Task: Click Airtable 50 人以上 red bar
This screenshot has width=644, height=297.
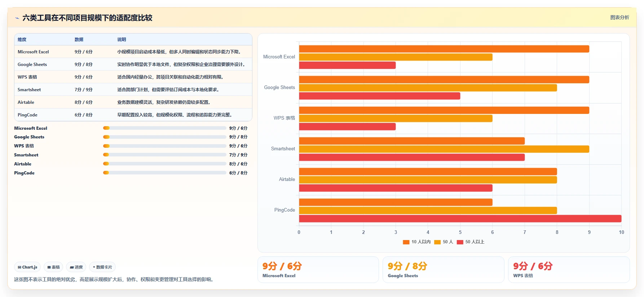Action: pos(396,188)
